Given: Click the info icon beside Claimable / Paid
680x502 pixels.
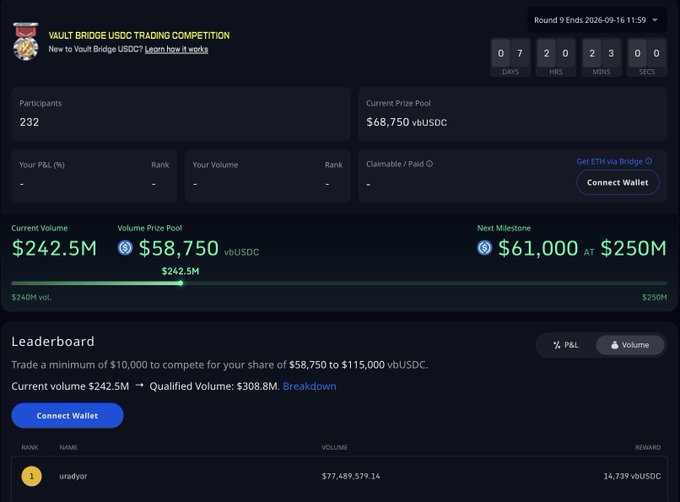Looking at the screenshot, I should click(x=429, y=164).
